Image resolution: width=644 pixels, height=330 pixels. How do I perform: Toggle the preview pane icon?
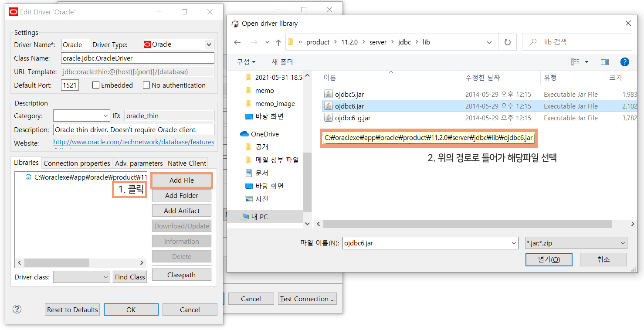(604, 62)
